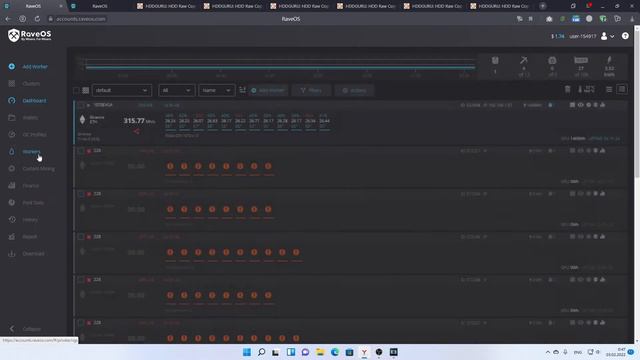
Task: Click the Ethereum coin icon of active worker
Action: tap(82, 120)
